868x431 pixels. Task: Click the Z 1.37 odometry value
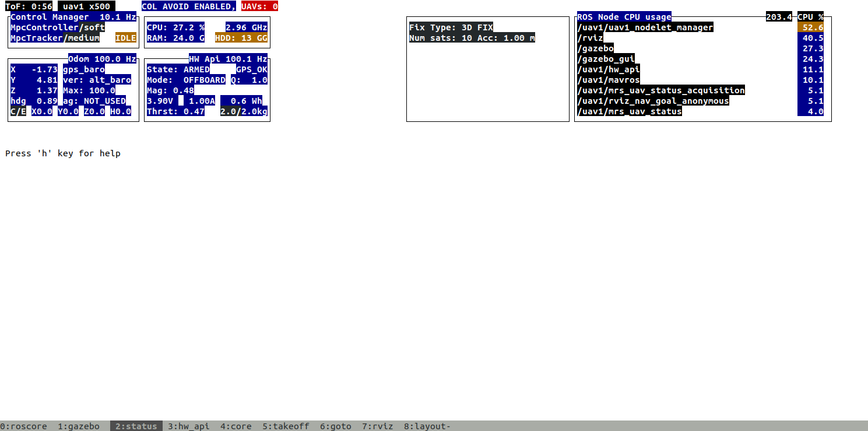tap(34, 90)
